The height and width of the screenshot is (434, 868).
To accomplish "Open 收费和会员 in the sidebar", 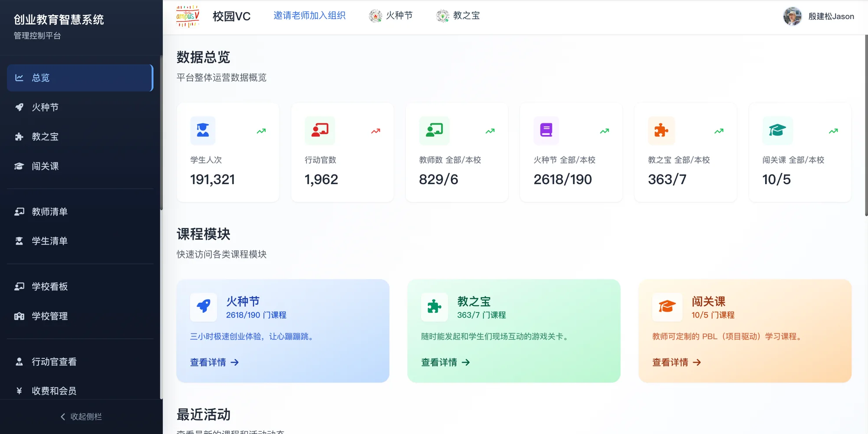I will [x=80, y=391].
